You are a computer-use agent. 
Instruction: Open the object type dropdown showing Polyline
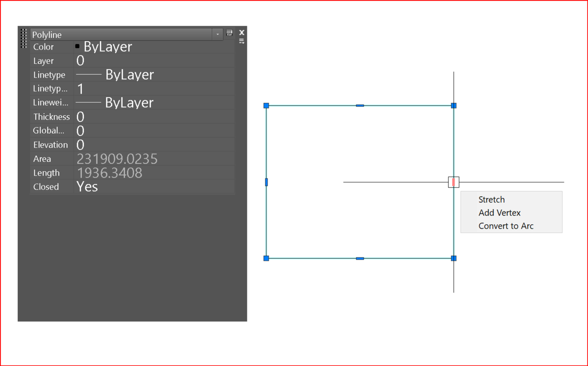point(217,34)
